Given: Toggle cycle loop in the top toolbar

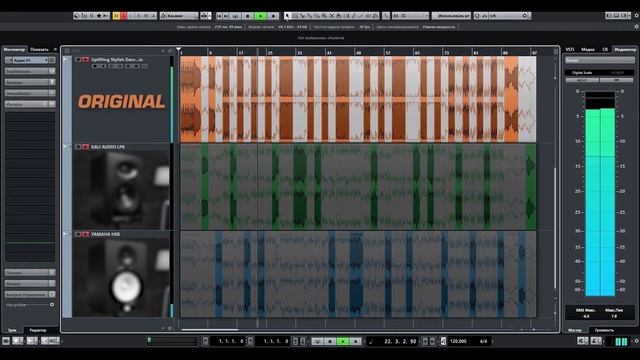Looking at the screenshot, I should click(x=236, y=16).
